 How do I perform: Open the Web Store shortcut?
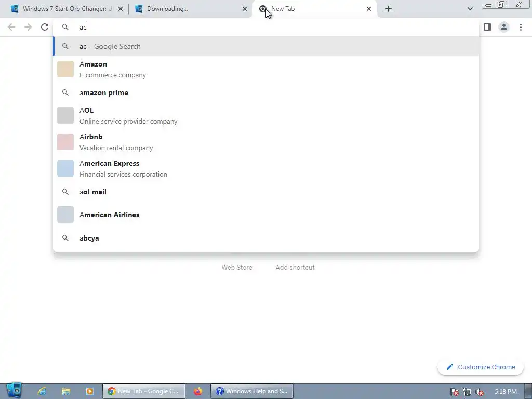pyautogui.click(x=237, y=268)
